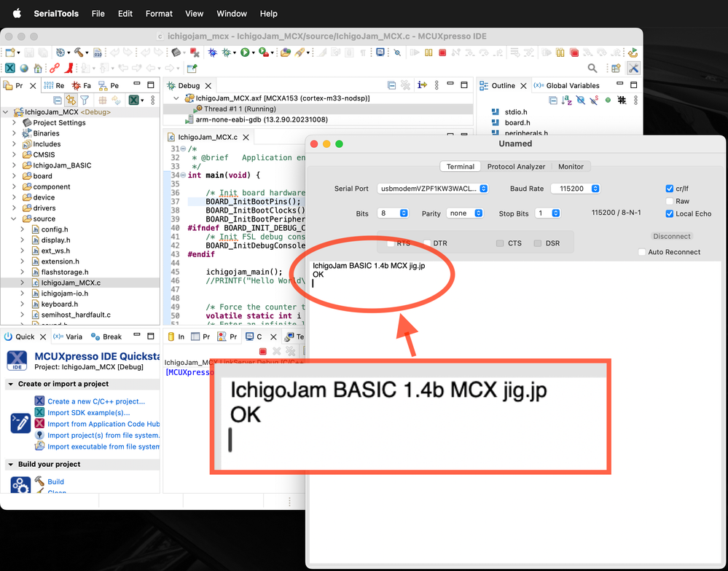
Task: Click the Search magnifier icon in MCUXpresso toolbar
Action: point(592,68)
